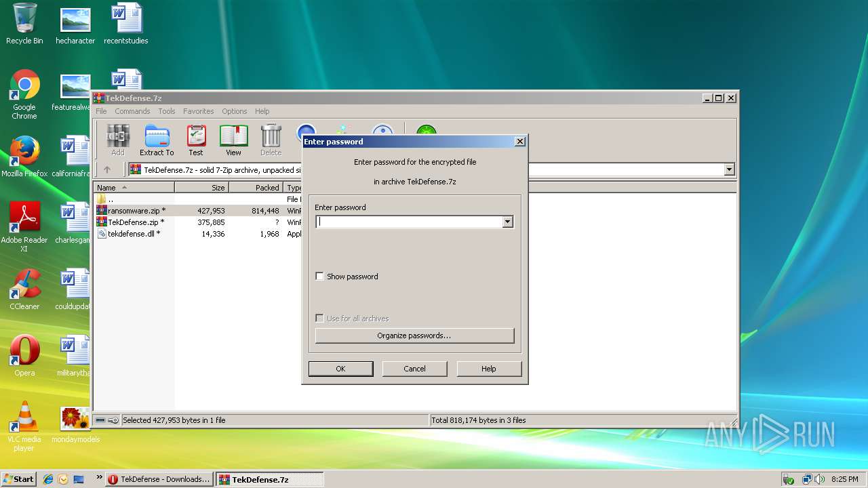Viewport: 868px width, 488px height.
Task: Click OK in password dialog
Action: coord(340,369)
